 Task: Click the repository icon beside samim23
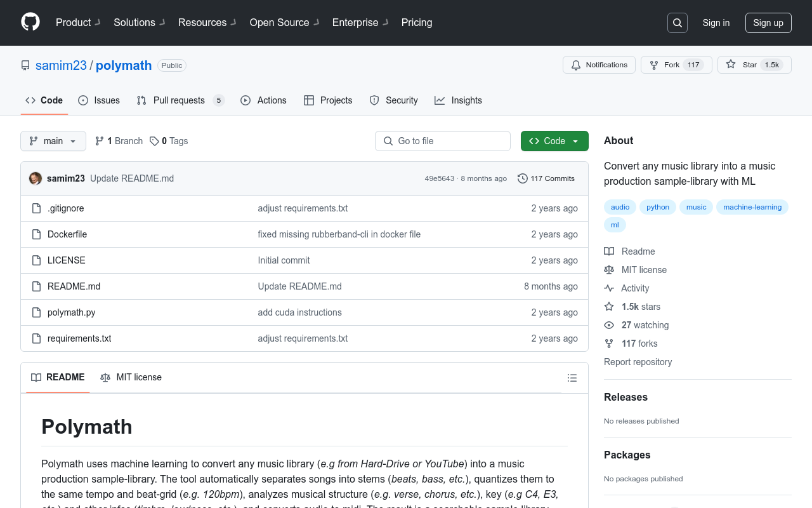(25, 65)
